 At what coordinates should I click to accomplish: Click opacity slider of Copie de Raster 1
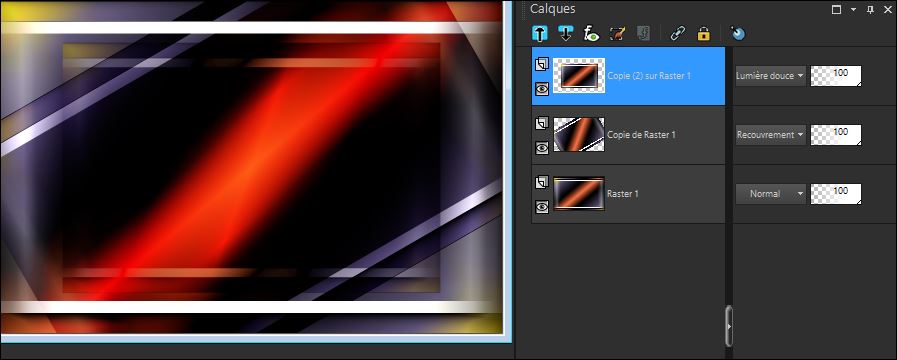click(836, 134)
